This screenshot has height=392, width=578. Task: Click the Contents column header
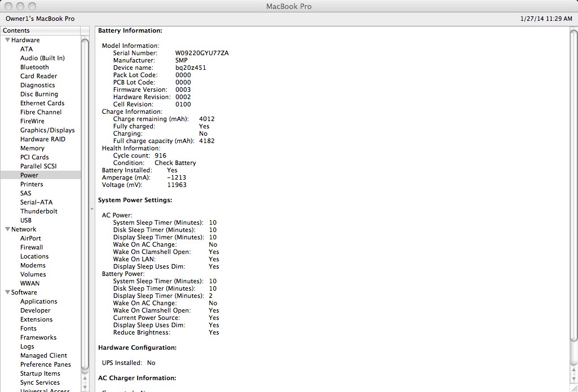[x=41, y=30]
